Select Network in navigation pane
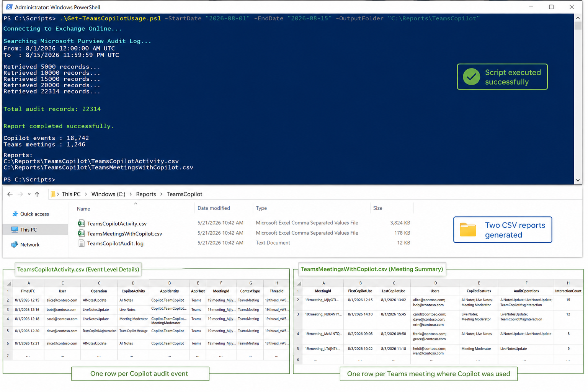This screenshot has width=588, height=392. point(30,245)
